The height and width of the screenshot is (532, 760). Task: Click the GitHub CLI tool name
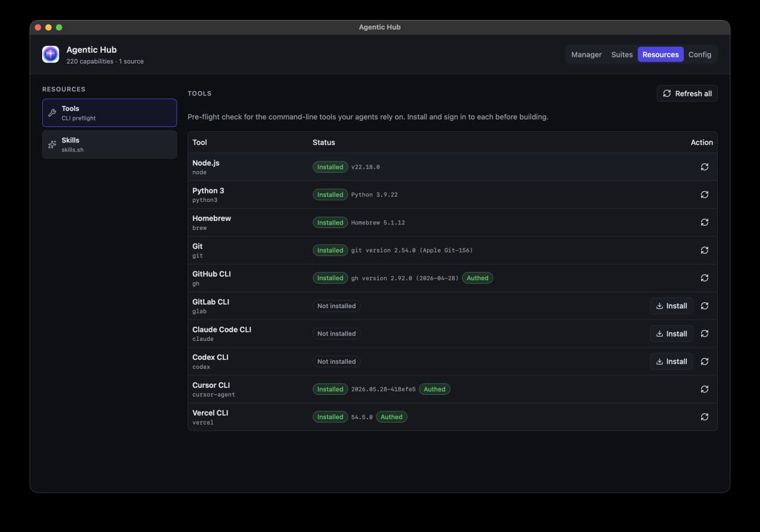click(x=211, y=274)
